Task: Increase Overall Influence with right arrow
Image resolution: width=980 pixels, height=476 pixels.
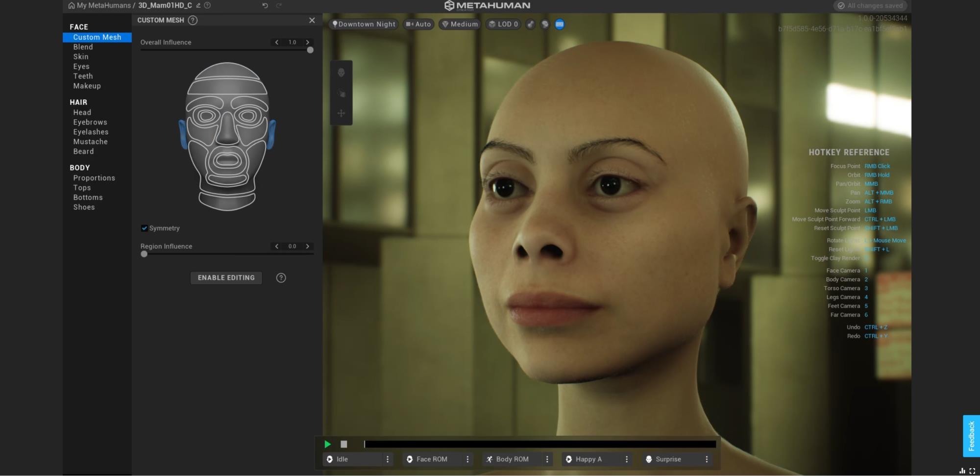Action: 308,42
